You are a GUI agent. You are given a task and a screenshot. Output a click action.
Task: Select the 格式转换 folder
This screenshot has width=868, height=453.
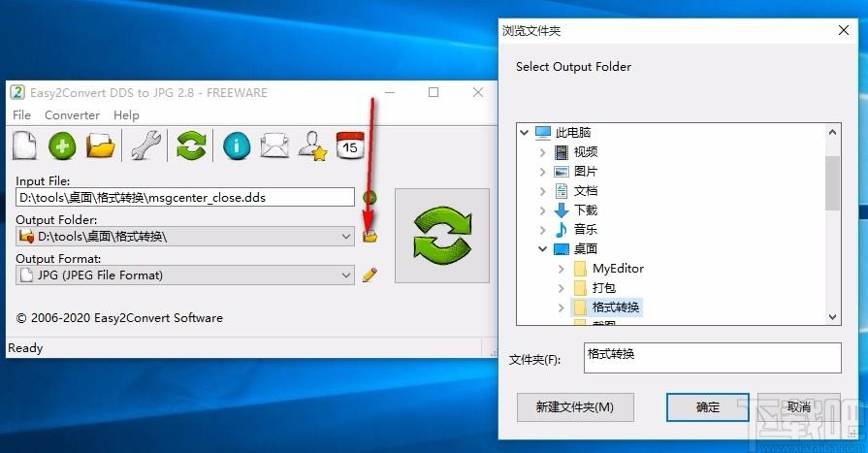click(616, 307)
